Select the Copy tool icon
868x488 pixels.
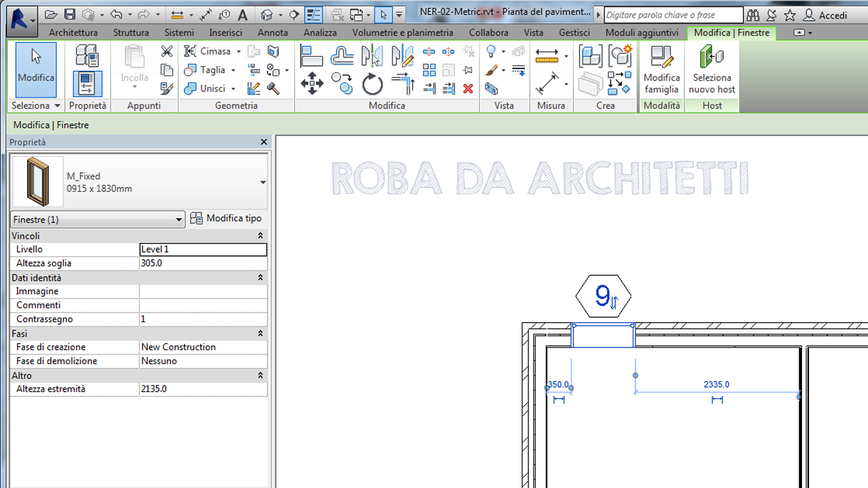click(342, 84)
